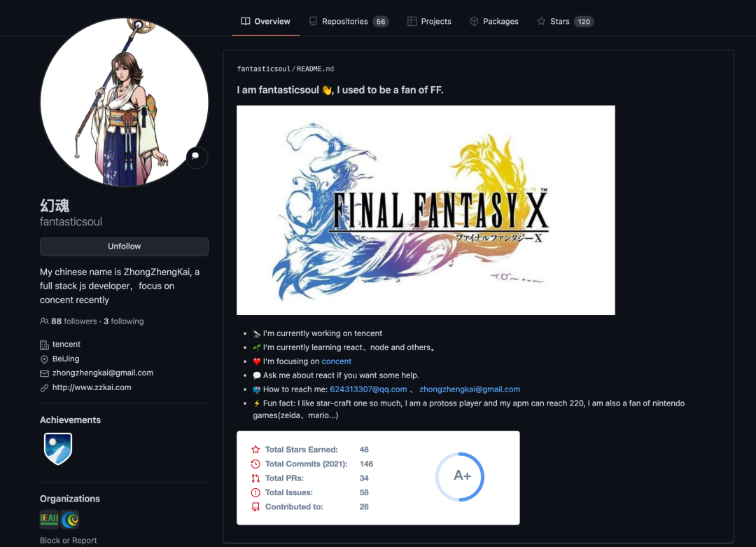Open the profile avatar picture
The width and height of the screenshot is (756, 547).
pyautogui.click(x=125, y=102)
